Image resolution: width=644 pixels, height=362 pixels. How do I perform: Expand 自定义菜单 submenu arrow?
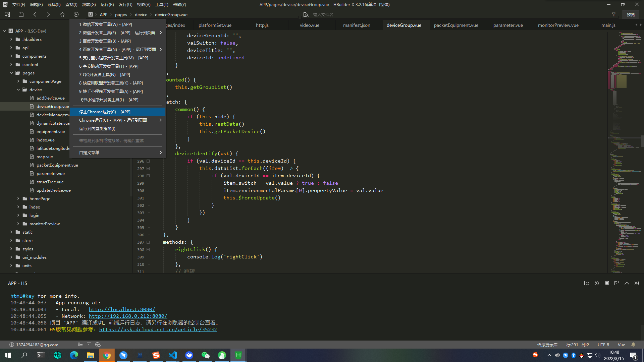161,153
